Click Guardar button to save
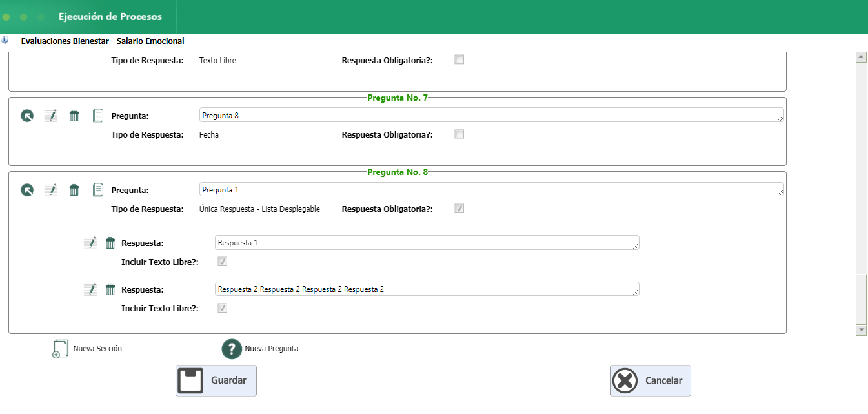Viewport: 868px width, 414px height. [216, 380]
